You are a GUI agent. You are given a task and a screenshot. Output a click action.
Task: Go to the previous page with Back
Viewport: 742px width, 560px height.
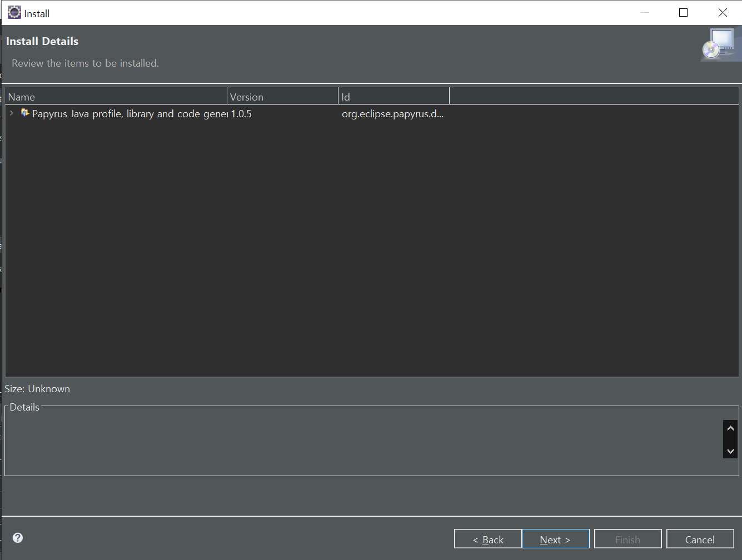tap(488, 539)
